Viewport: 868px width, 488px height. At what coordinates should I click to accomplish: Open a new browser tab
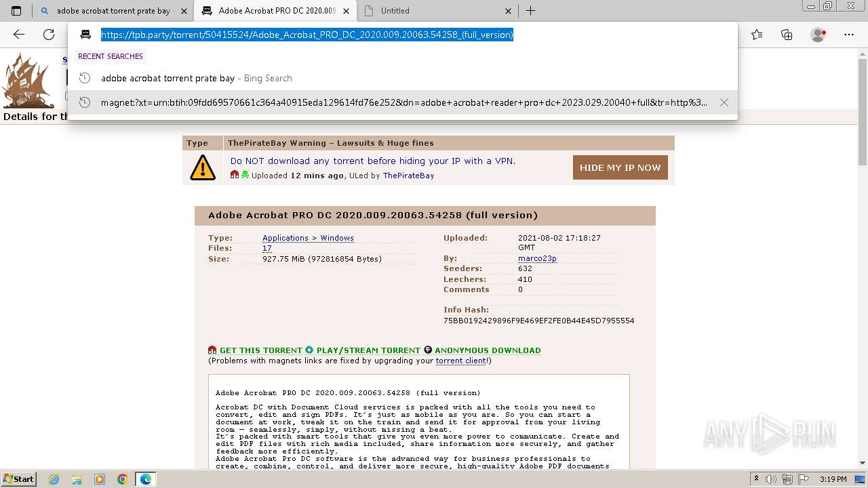click(x=531, y=11)
